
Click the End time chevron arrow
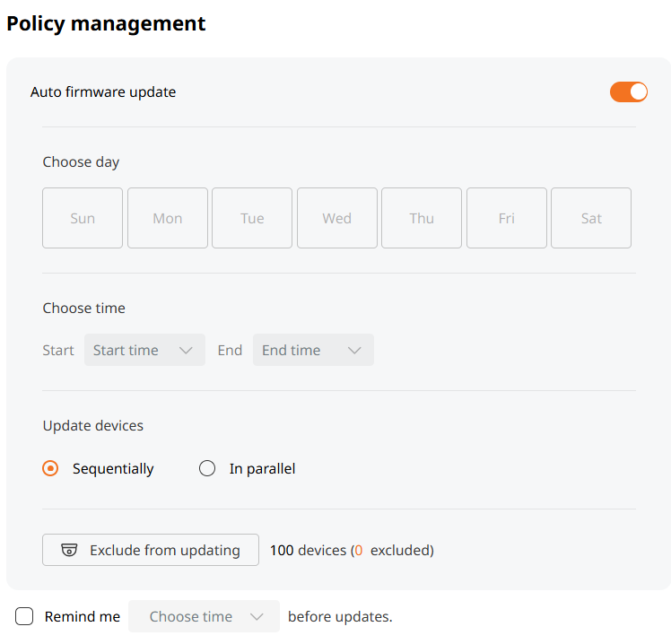(354, 350)
